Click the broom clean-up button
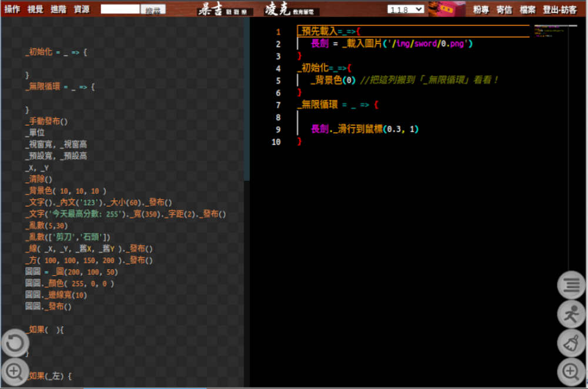This screenshot has height=389, width=588. click(x=571, y=344)
